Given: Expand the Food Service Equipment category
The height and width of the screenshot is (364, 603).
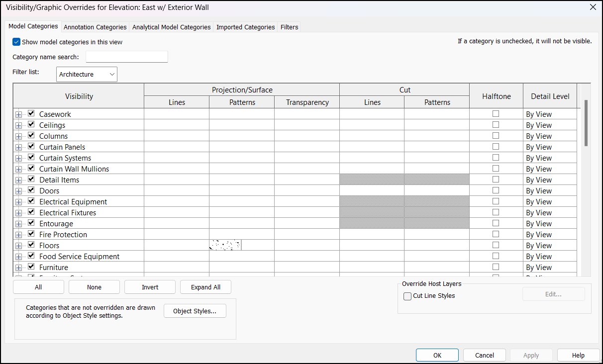Looking at the screenshot, I should pos(19,257).
